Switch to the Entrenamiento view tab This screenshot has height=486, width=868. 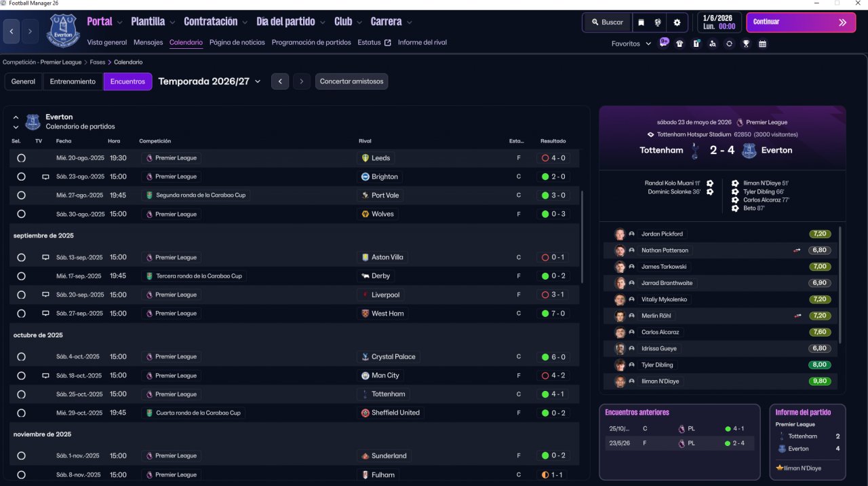73,81
